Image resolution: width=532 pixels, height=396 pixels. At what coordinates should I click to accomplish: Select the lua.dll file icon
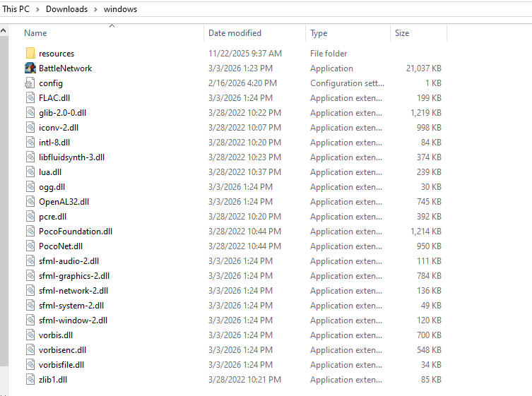(x=30, y=172)
